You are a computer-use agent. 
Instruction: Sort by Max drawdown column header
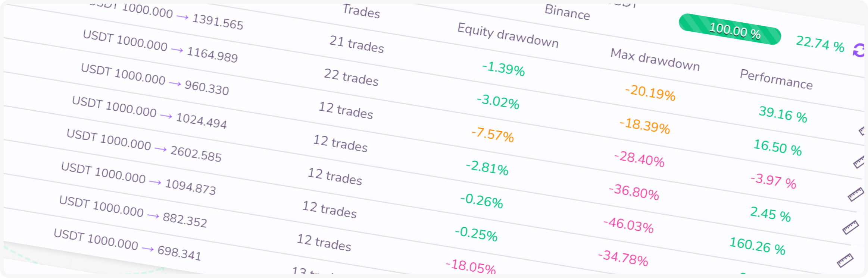[x=655, y=60]
